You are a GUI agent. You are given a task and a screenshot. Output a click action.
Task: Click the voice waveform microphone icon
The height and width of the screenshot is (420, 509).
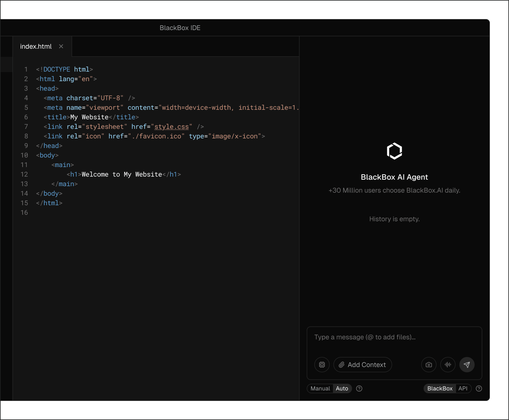448,365
